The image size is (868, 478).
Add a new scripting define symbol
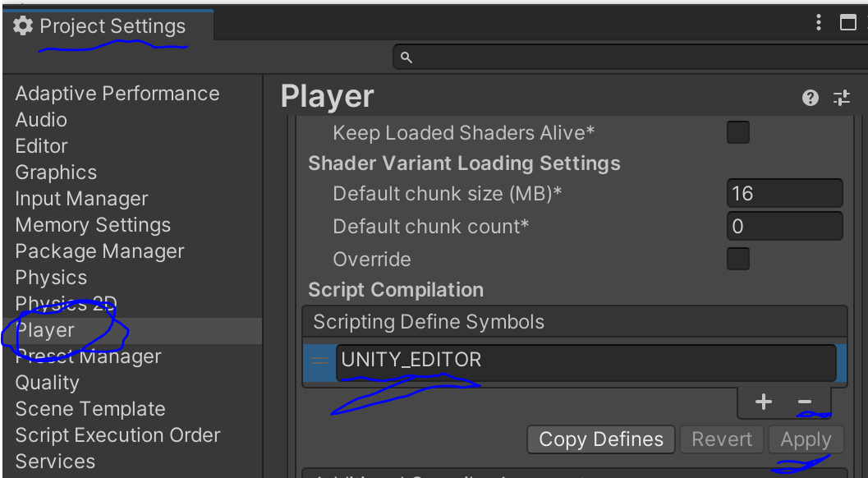[763, 402]
